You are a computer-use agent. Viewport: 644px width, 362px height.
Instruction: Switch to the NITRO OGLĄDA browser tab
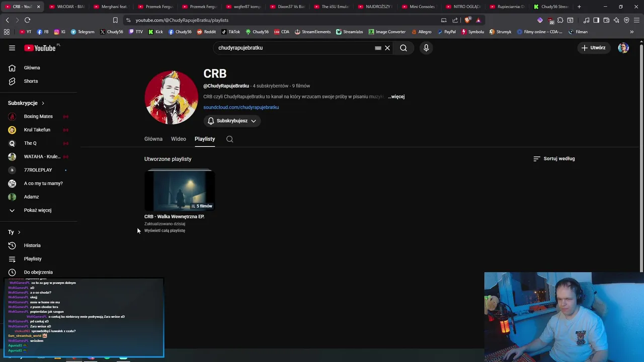(x=463, y=7)
